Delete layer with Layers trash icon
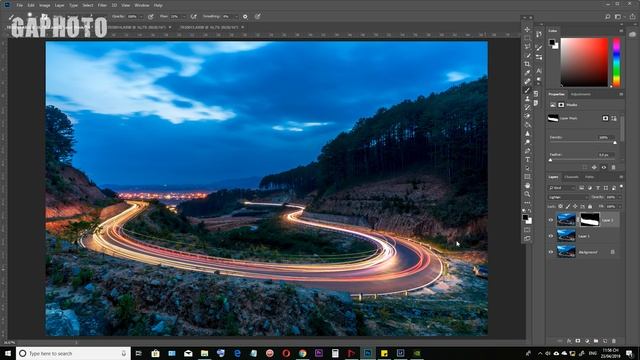The image size is (640, 360). pyautogui.click(x=614, y=341)
